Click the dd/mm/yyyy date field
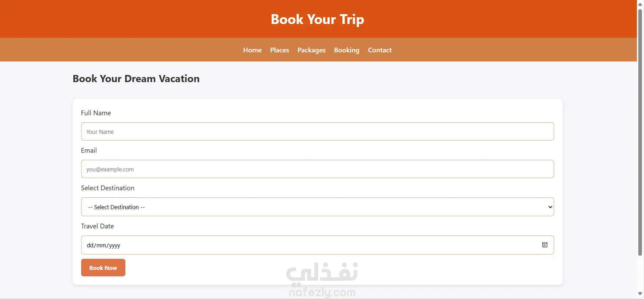Screen dimensions: 644x299 tap(304, 245)
